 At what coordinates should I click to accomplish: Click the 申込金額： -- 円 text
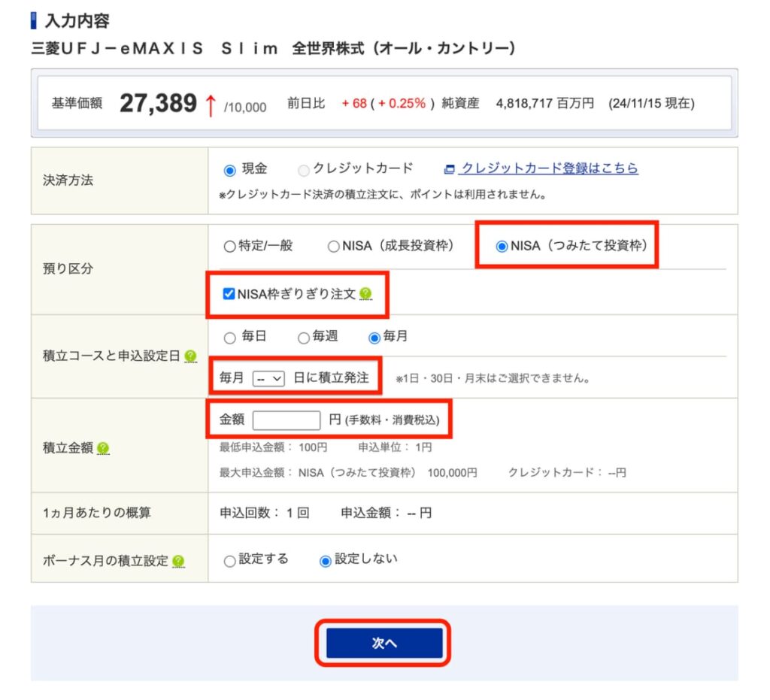(387, 513)
